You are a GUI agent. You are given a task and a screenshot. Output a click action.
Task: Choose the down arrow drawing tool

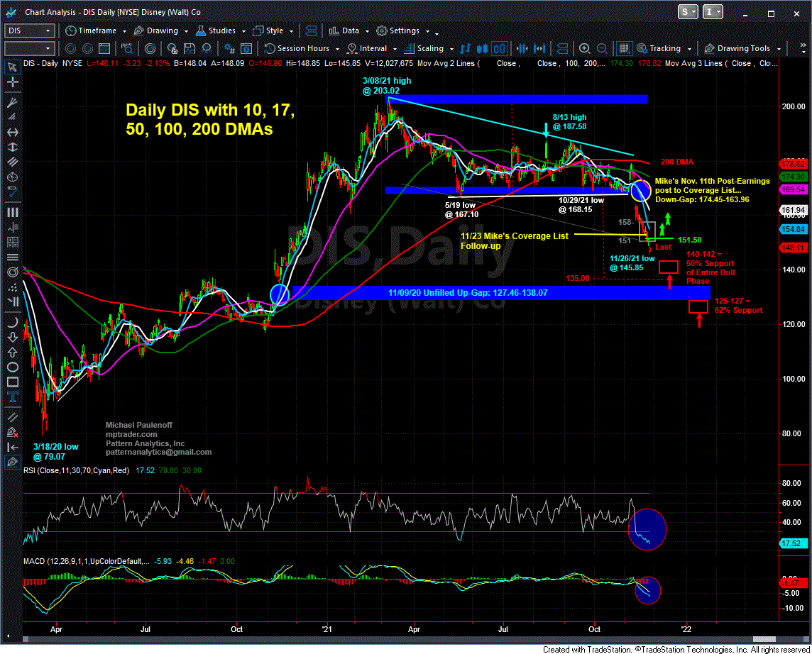point(12,337)
